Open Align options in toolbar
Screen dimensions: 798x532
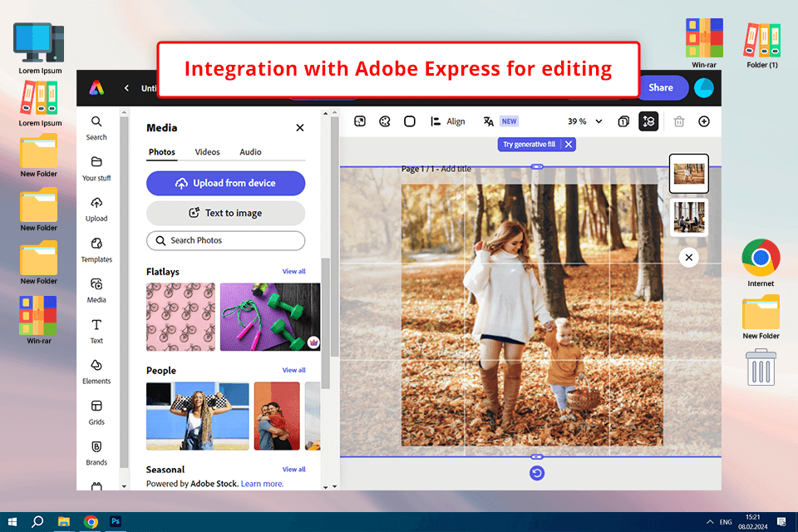click(x=448, y=121)
